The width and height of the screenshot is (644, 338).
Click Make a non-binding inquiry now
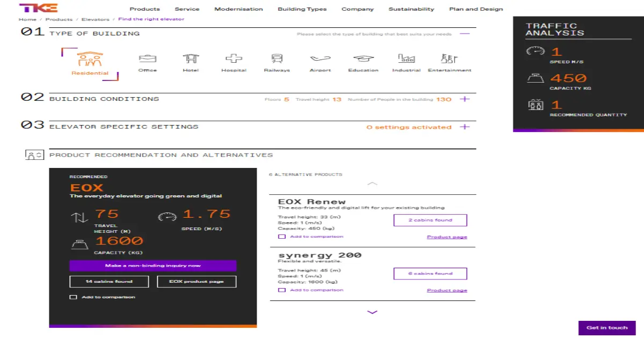coord(153,266)
